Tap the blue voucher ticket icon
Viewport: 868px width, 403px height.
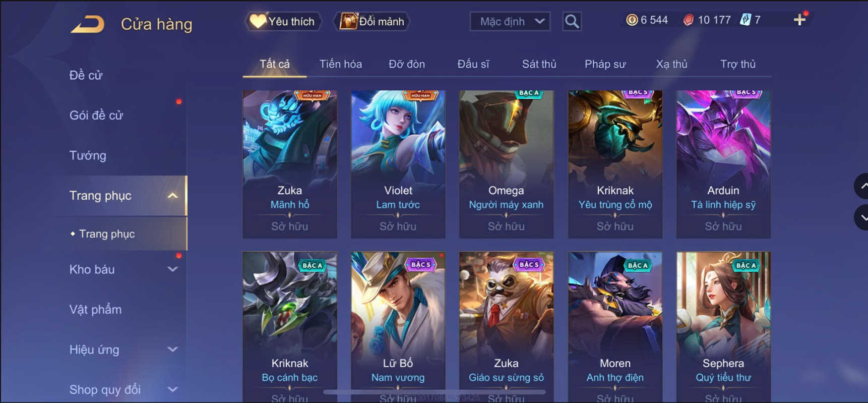point(745,20)
